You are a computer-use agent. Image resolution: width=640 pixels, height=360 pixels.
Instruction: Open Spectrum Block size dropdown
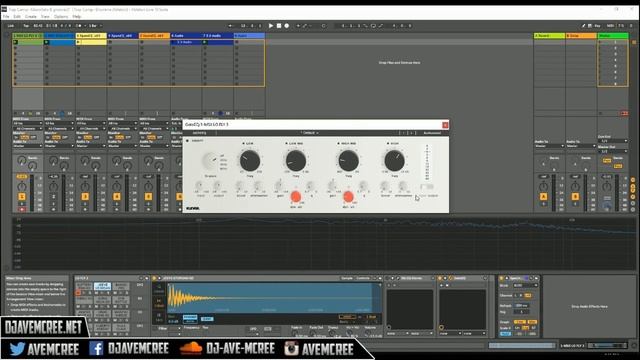pos(525,286)
